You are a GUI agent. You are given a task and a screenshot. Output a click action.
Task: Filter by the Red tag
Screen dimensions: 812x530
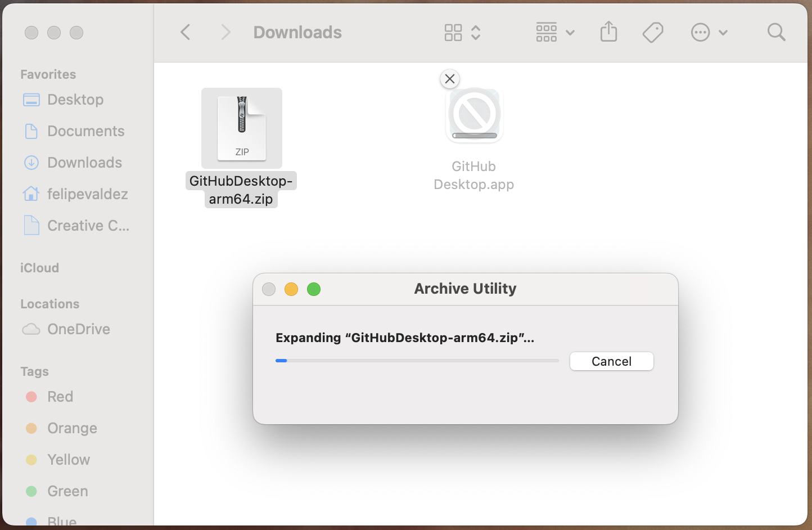click(60, 397)
